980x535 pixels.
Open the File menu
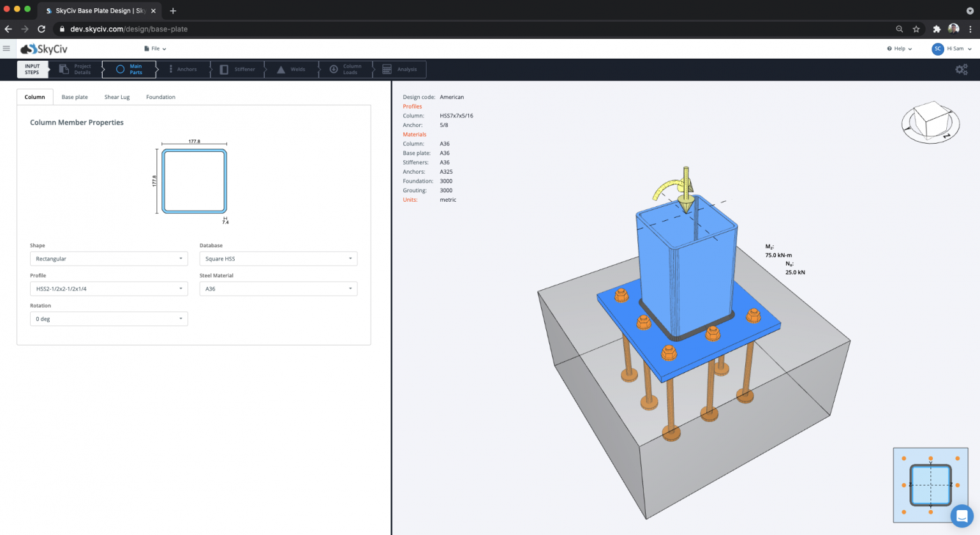[x=155, y=49]
